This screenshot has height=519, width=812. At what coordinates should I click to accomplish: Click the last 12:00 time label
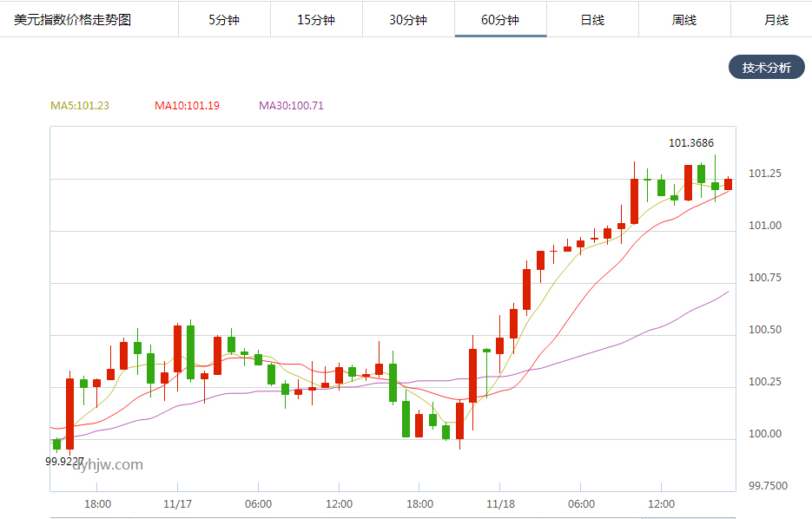click(x=661, y=504)
